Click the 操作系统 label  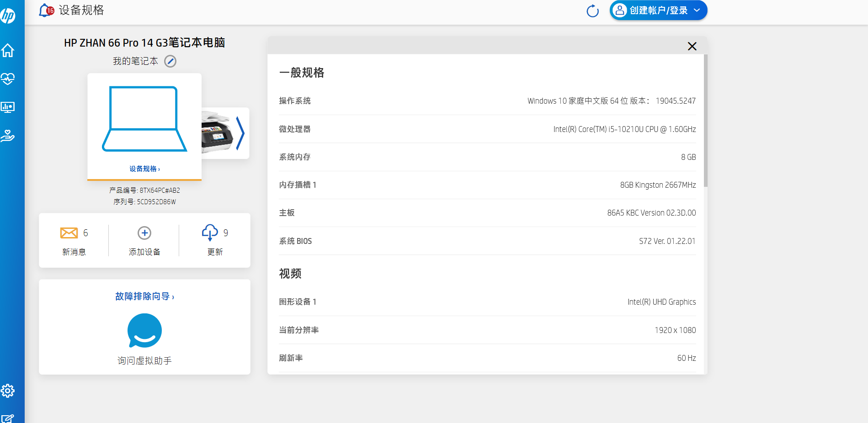295,101
